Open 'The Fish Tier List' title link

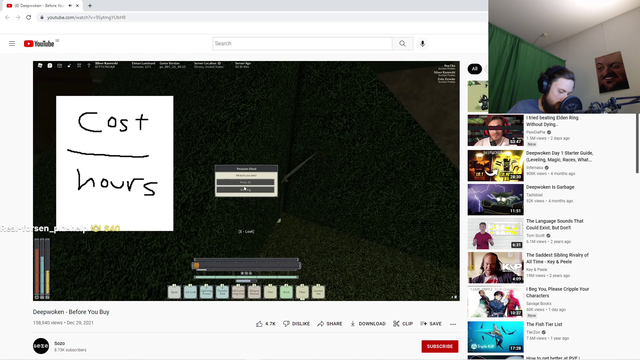[x=544, y=324]
